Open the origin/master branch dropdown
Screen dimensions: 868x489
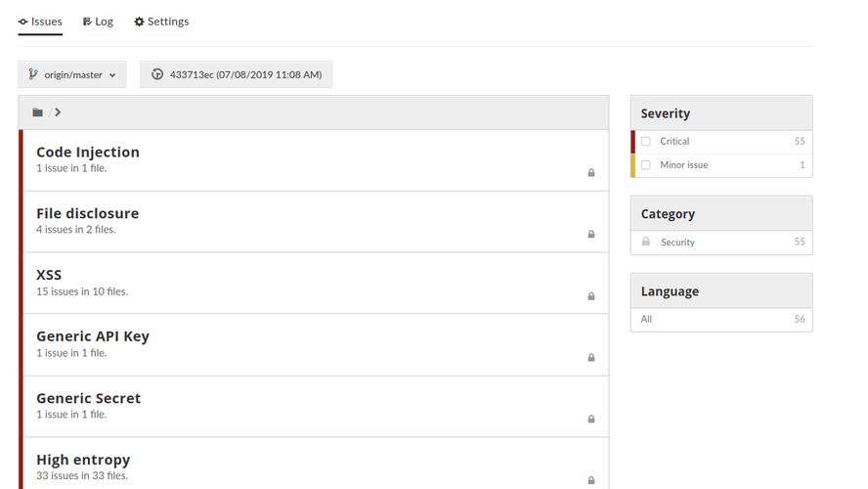[72, 74]
